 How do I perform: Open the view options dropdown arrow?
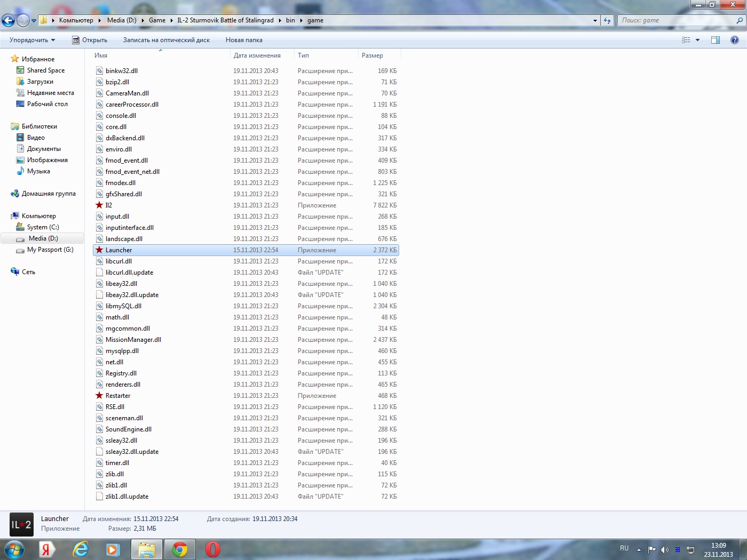[x=697, y=40]
